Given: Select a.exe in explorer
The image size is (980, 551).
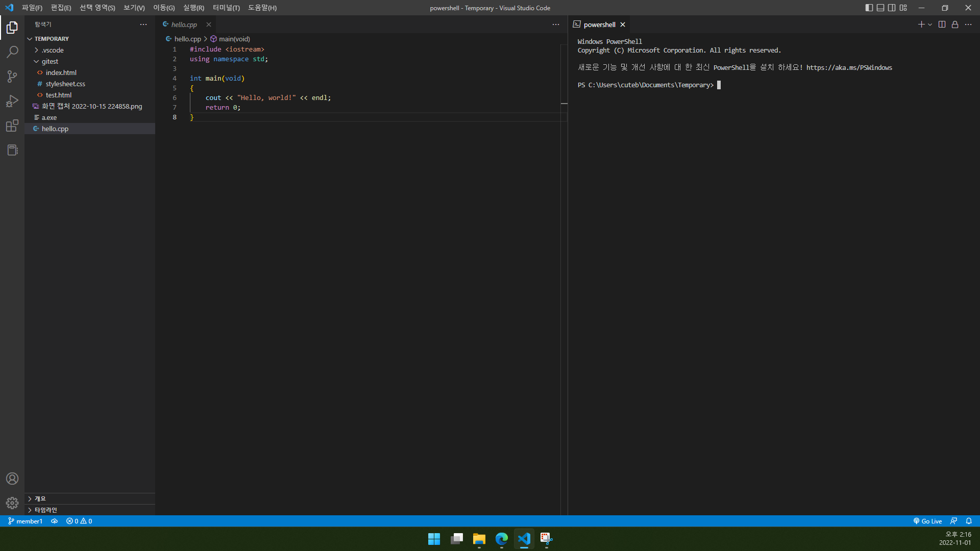Looking at the screenshot, I should (x=90, y=117).
